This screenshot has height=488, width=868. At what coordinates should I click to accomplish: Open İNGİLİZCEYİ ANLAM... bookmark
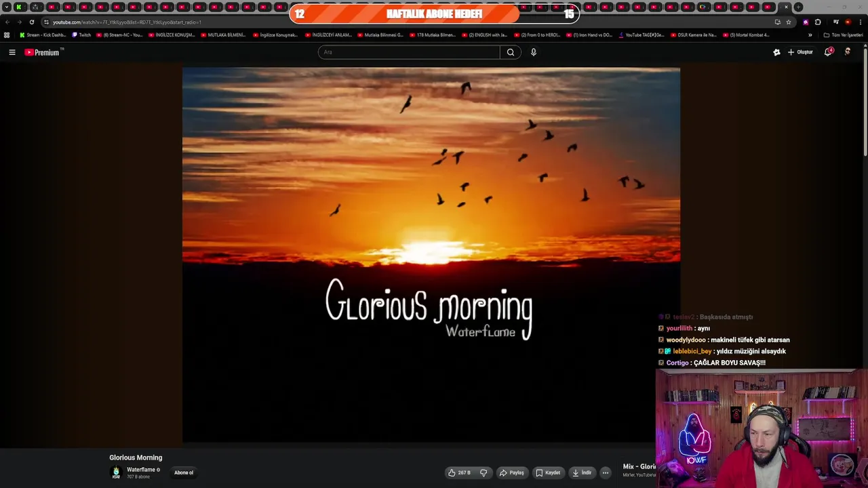(328, 35)
